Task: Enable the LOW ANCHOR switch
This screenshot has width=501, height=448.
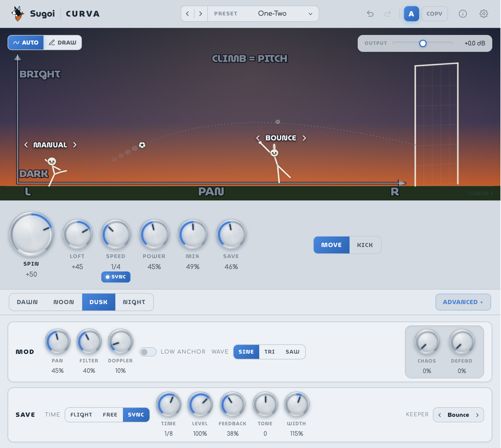Action: click(x=148, y=352)
